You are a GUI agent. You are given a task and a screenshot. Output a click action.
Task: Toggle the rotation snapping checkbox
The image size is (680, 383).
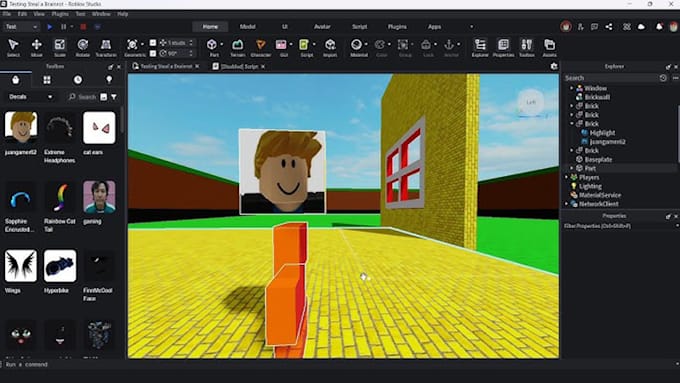153,53
